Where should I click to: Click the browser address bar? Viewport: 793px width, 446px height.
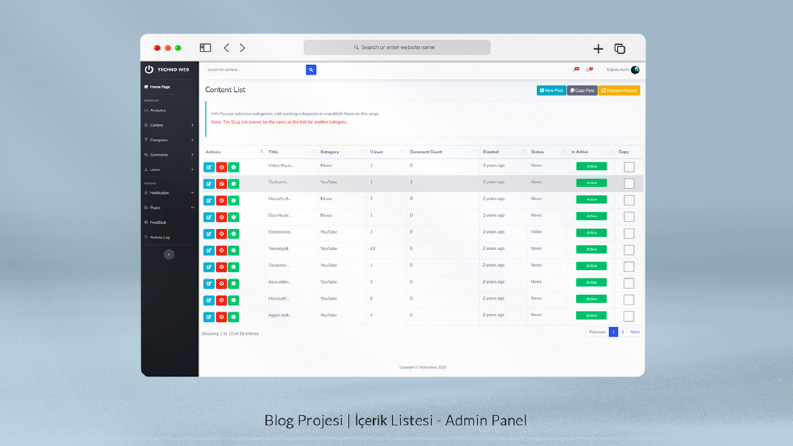coord(397,48)
